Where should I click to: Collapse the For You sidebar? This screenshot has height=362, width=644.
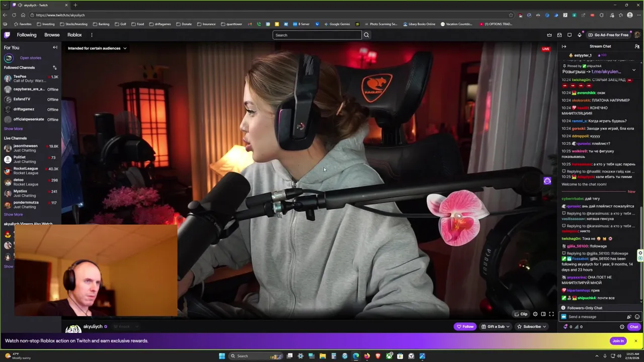55,47
